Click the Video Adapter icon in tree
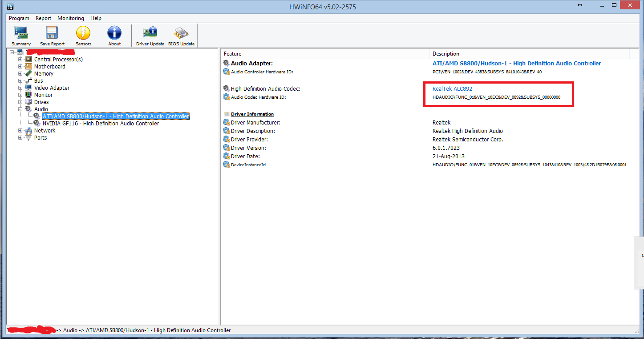The height and width of the screenshot is (341, 644). [x=28, y=88]
